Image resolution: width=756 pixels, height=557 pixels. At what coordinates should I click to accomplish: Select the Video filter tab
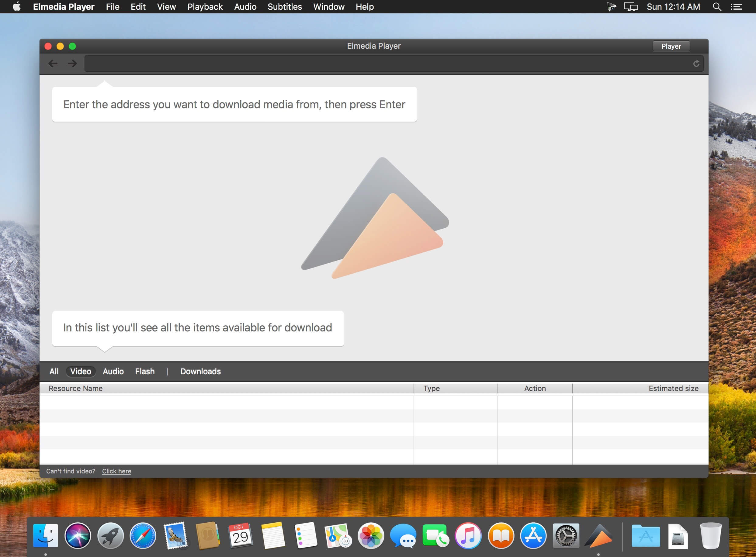(x=81, y=371)
